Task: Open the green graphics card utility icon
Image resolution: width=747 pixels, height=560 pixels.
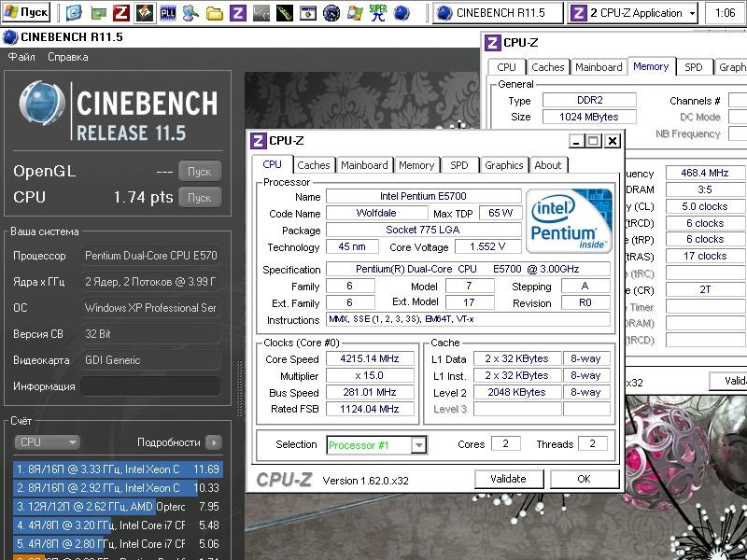Action: tap(98, 13)
